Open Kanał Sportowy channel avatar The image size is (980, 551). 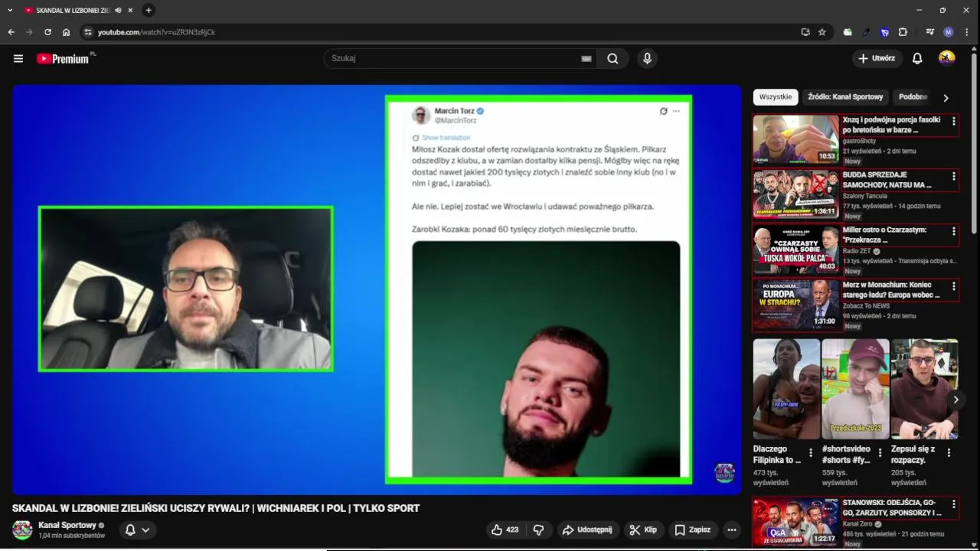point(22,530)
